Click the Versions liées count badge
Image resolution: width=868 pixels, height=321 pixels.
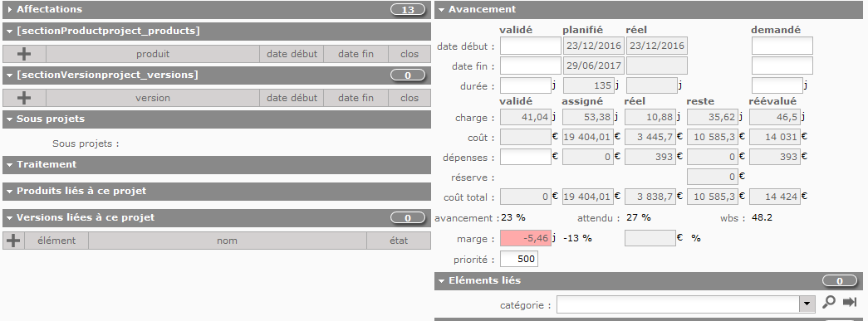click(408, 217)
